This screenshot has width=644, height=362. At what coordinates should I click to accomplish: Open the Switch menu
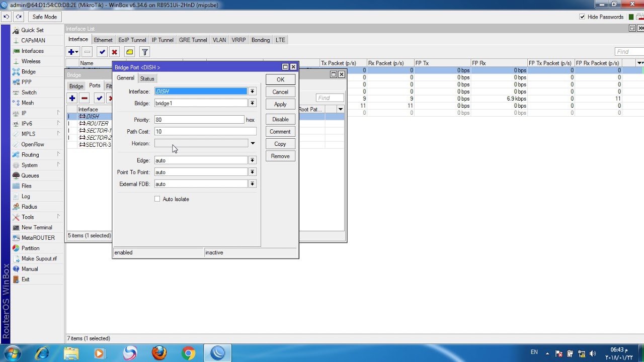click(x=29, y=93)
